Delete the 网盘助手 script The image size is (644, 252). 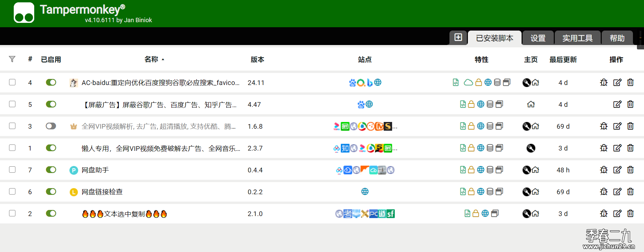coord(631,170)
